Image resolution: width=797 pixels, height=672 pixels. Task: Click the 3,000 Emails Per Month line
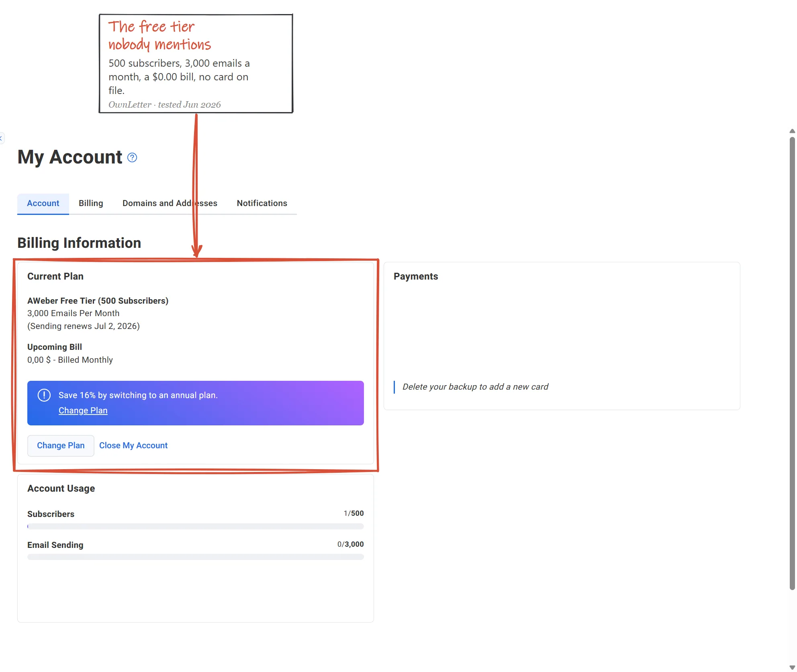74,313
